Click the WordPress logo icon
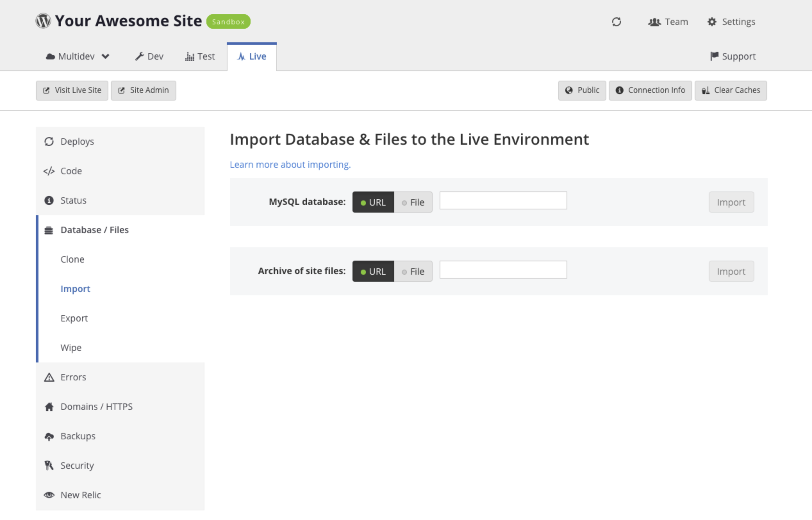Screen dimensions: 812x520 pyautogui.click(x=43, y=21)
